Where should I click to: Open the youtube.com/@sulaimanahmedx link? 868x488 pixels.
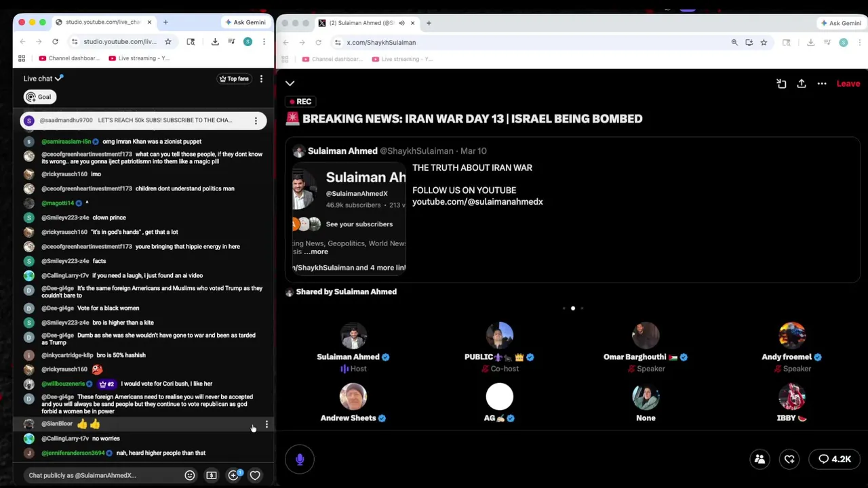[477, 201]
